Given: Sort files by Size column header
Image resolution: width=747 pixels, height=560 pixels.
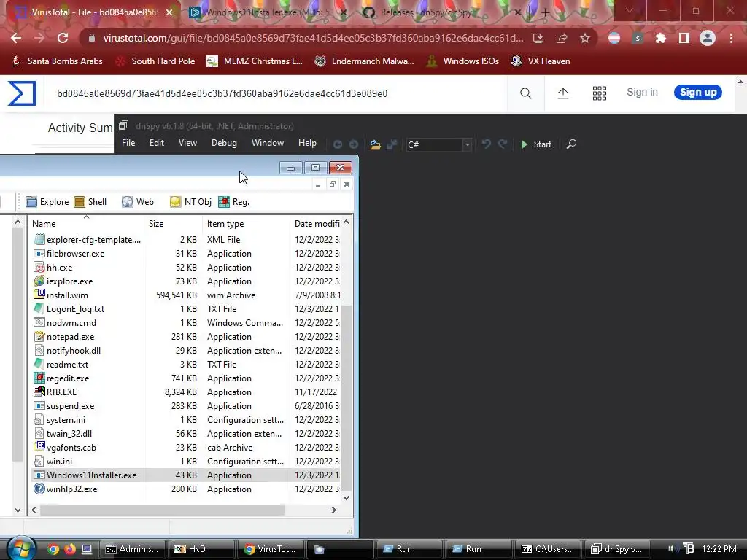Looking at the screenshot, I should [x=173, y=223].
